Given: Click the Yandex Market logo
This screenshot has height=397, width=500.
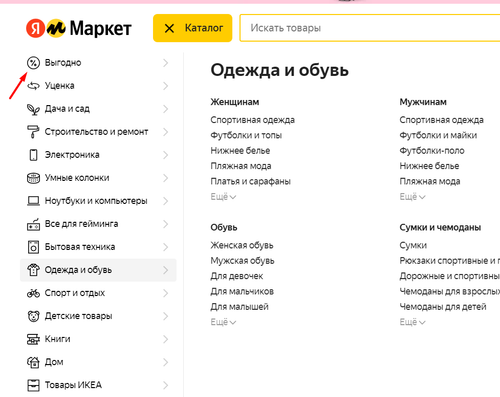Looking at the screenshot, I should (79, 28).
